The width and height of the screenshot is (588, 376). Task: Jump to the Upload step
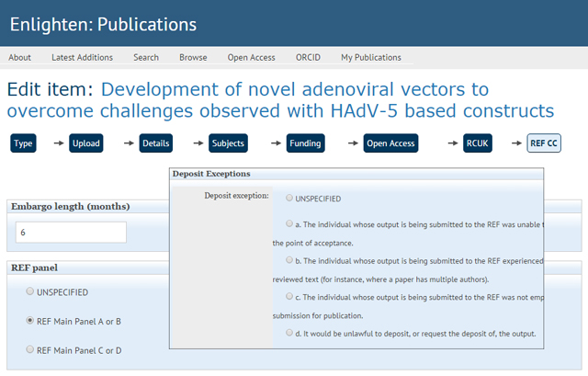(x=85, y=143)
